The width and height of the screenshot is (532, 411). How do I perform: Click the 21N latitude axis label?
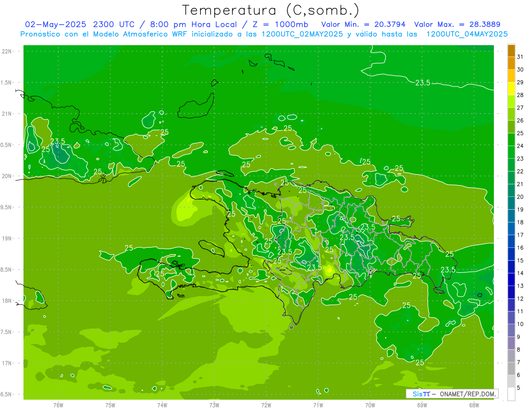tap(7, 114)
